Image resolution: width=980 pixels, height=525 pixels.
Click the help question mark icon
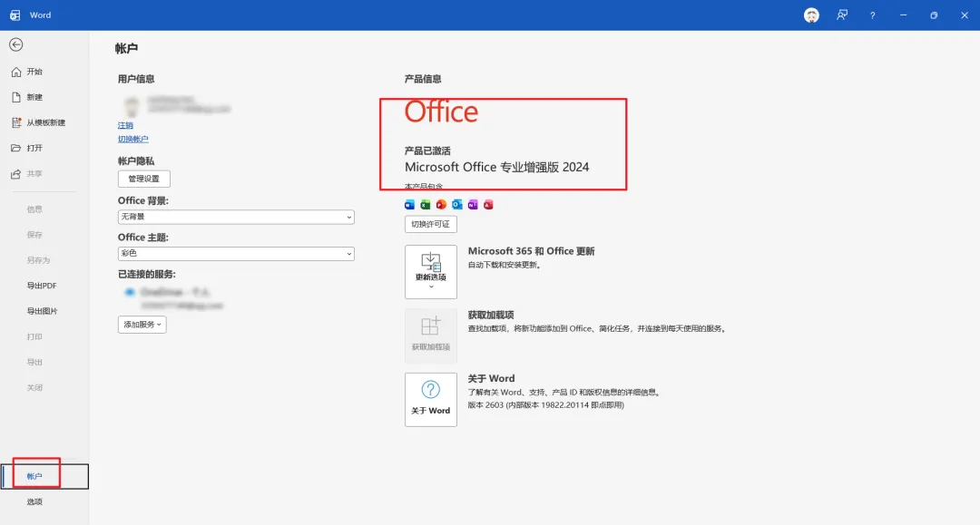click(873, 15)
